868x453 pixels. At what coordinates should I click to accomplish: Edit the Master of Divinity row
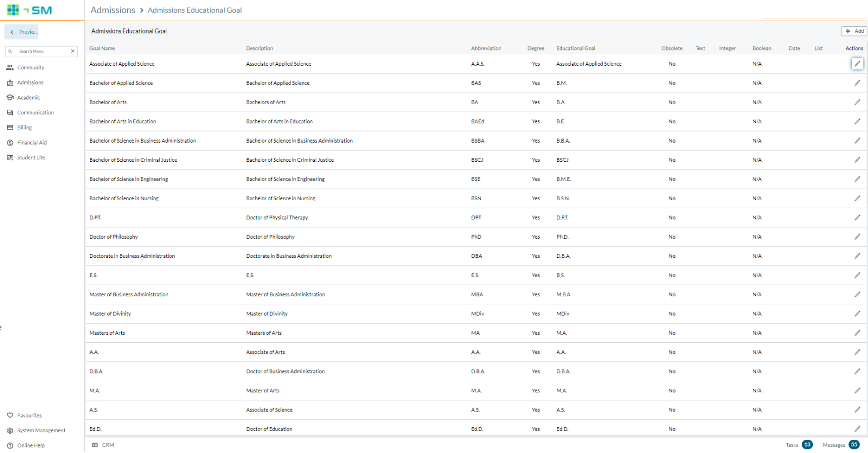857,313
